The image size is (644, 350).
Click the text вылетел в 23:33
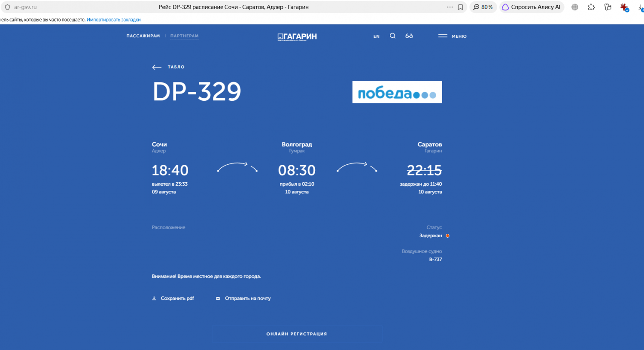coord(170,184)
